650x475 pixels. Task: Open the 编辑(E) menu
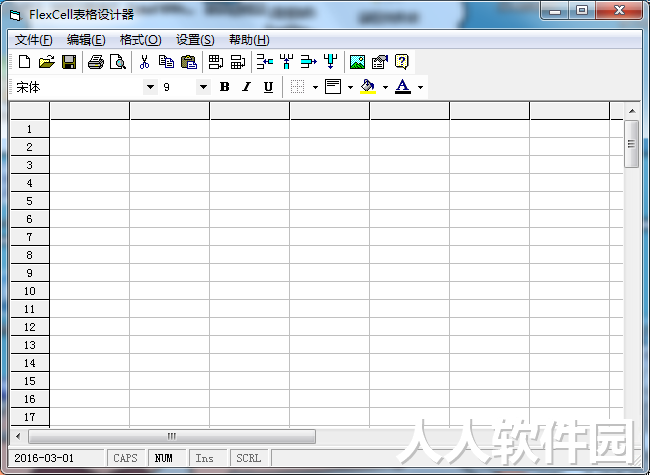pyautogui.click(x=86, y=40)
